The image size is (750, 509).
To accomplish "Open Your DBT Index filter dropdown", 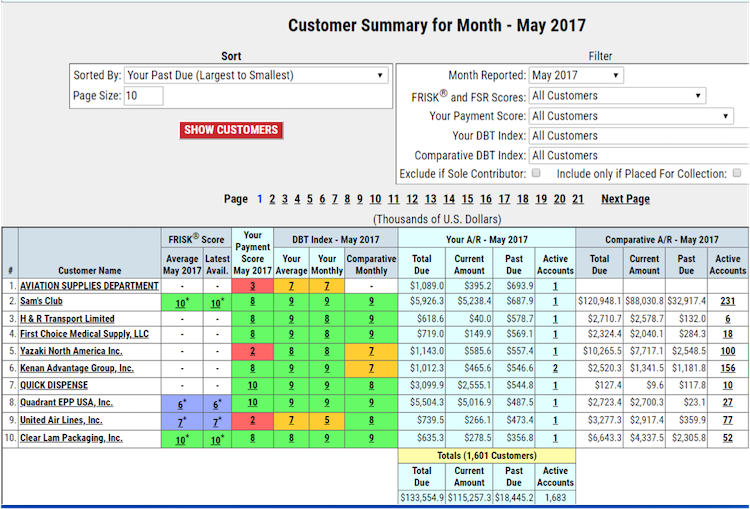I will 639,136.
